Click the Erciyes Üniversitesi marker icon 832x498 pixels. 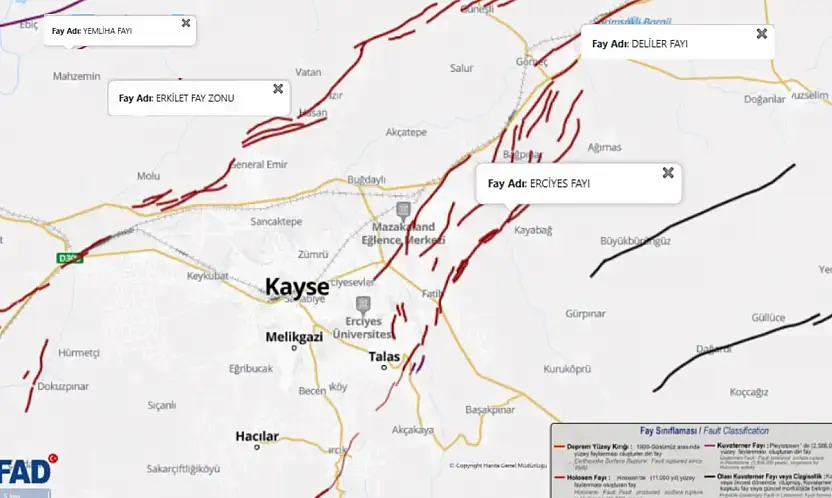pyautogui.click(x=363, y=304)
